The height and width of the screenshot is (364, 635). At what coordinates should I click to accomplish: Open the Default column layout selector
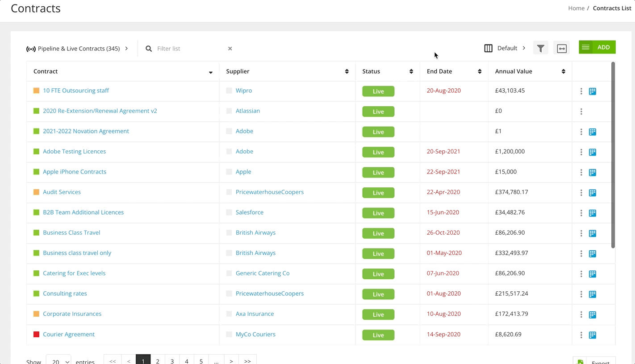(505, 48)
